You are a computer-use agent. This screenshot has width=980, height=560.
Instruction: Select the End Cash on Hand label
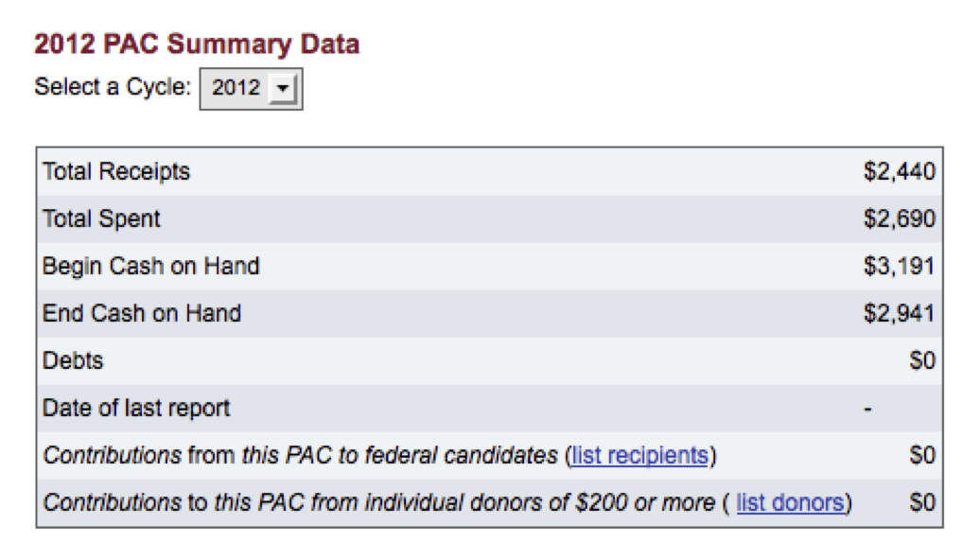(142, 314)
